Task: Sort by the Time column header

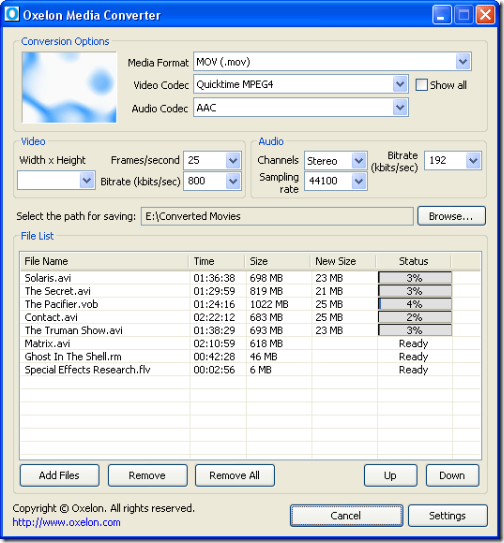Action: 217,261
